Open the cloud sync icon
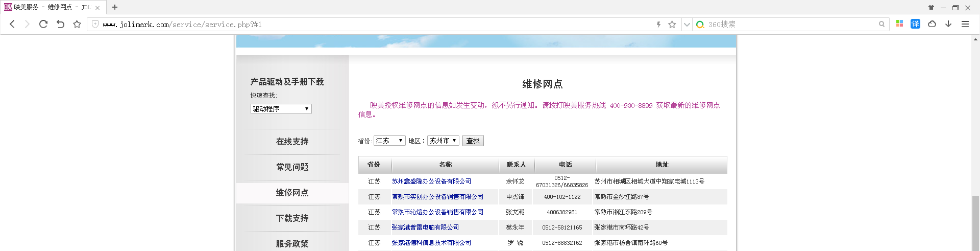This screenshot has width=980, height=251. [932, 24]
